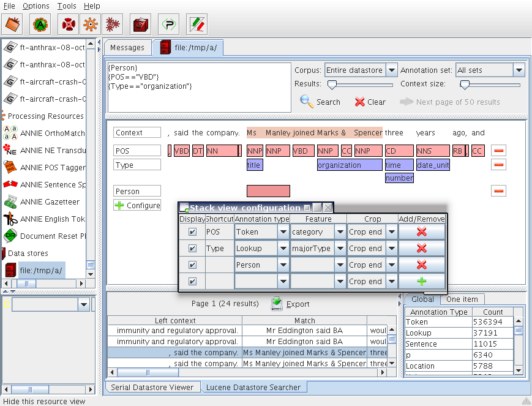Uncheck the Display checkbox for the POS row
Viewport: 532px width, 406px height.
click(x=193, y=232)
